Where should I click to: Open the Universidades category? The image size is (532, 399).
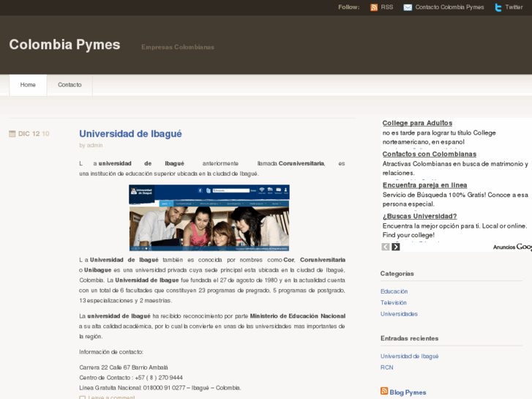[399, 314]
